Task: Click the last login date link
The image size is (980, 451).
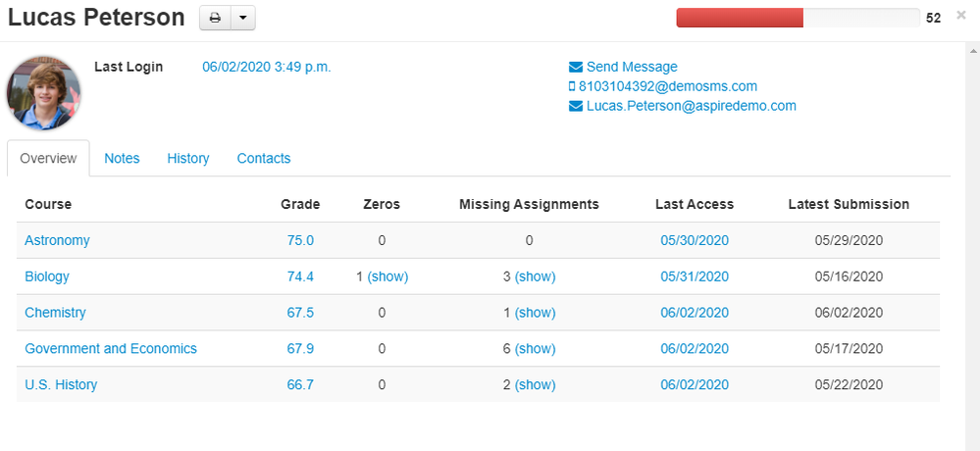Action: [x=267, y=67]
